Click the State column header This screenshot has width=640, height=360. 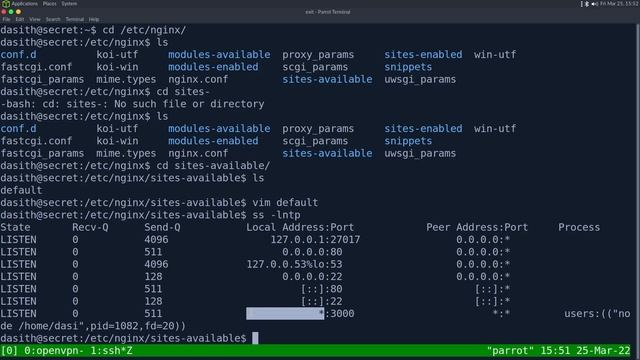coord(16,227)
